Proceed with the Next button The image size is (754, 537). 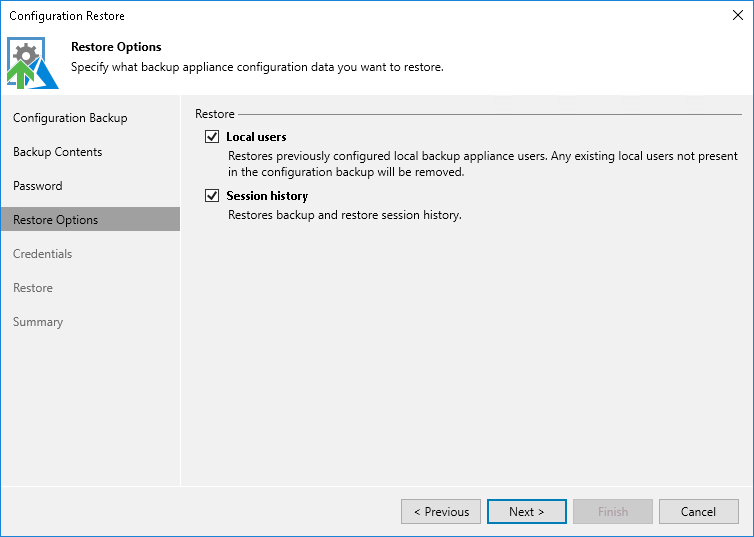(527, 512)
